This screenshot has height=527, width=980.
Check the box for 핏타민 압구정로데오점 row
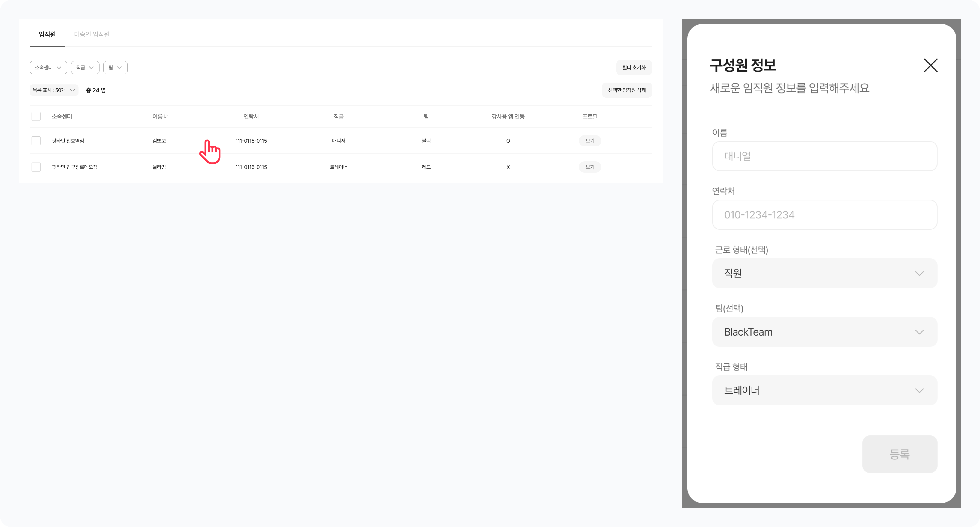pos(36,167)
